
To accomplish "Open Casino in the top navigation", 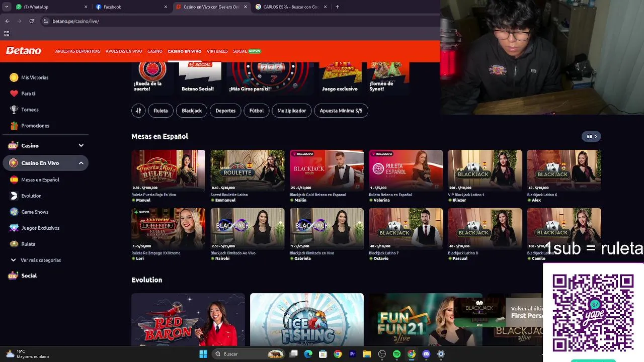I will [155, 51].
